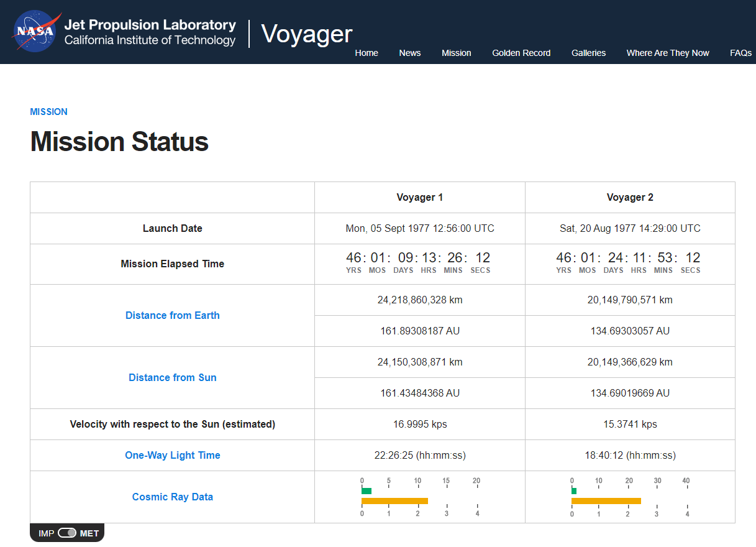The height and width of the screenshot is (547, 756).
Task: Select the value 161.43484368 AU
Action: click(420, 393)
